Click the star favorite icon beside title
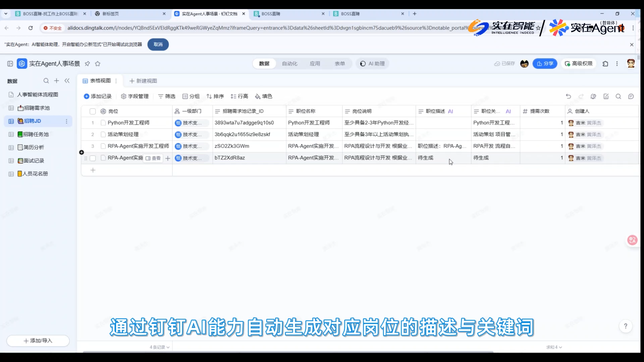This screenshot has width=644, height=362. tap(98, 64)
